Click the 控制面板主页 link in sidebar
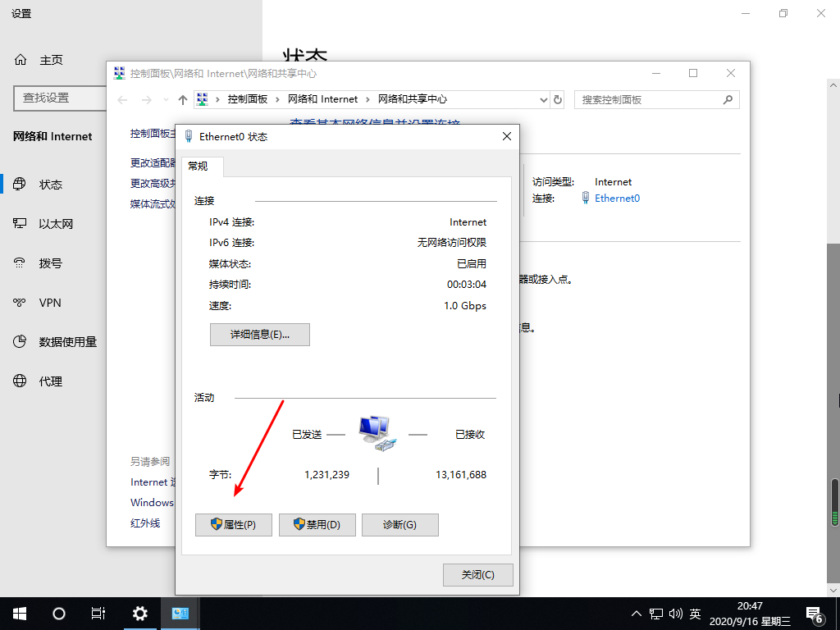The height and width of the screenshot is (630, 840). pos(153,134)
